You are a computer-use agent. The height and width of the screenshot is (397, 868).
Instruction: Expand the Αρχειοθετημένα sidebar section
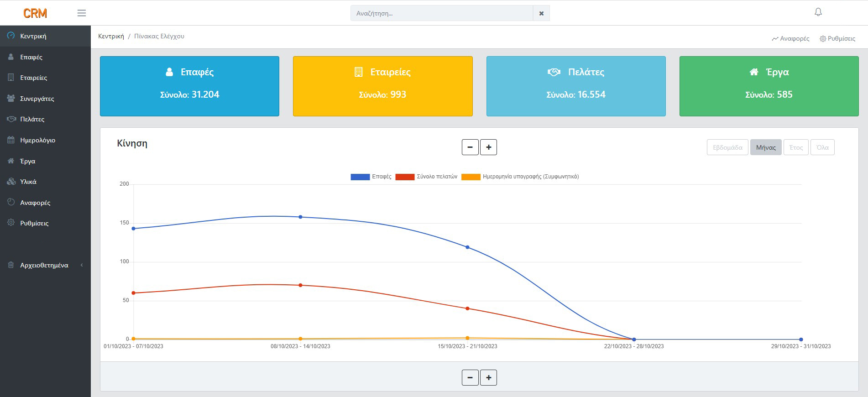(44, 265)
